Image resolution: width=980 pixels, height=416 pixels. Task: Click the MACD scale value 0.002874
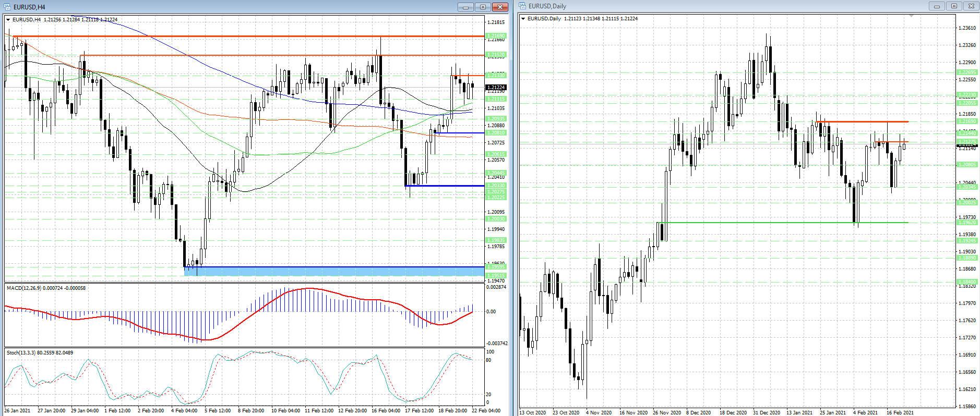(x=496, y=287)
